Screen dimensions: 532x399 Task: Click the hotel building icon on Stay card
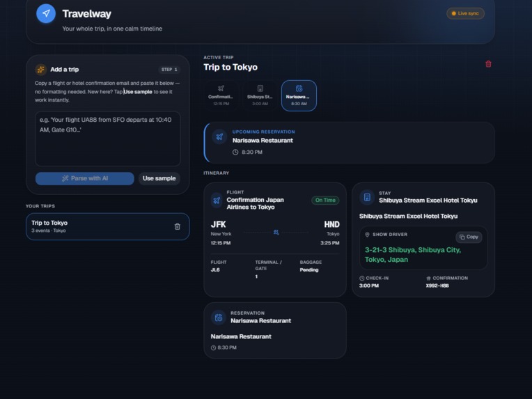click(367, 197)
